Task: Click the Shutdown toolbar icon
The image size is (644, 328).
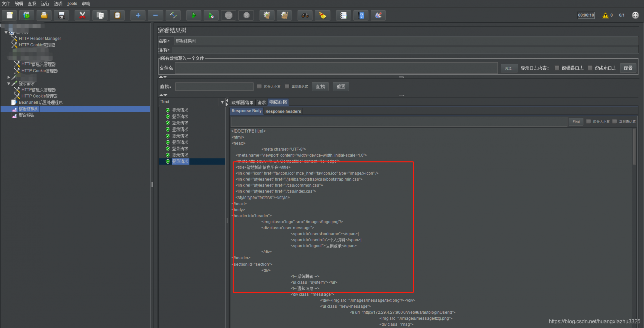Action: (x=246, y=15)
